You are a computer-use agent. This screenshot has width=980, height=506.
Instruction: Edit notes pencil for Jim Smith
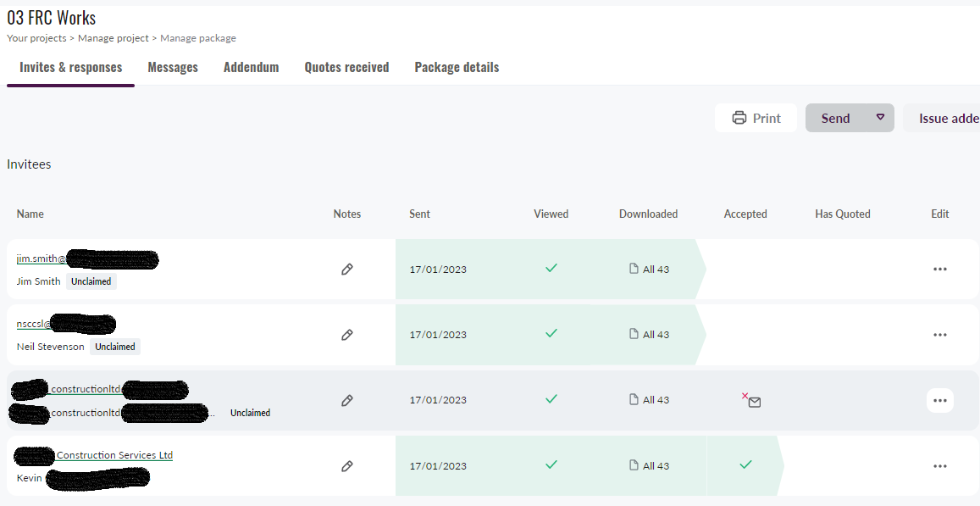[346, 270]
